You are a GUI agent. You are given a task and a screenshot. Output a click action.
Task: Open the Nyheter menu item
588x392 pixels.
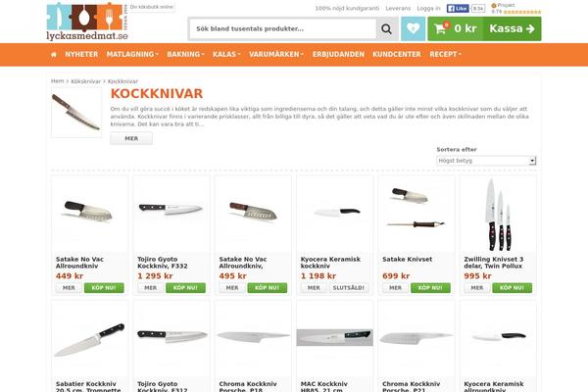pyautogui.click(x=81, y=55)
